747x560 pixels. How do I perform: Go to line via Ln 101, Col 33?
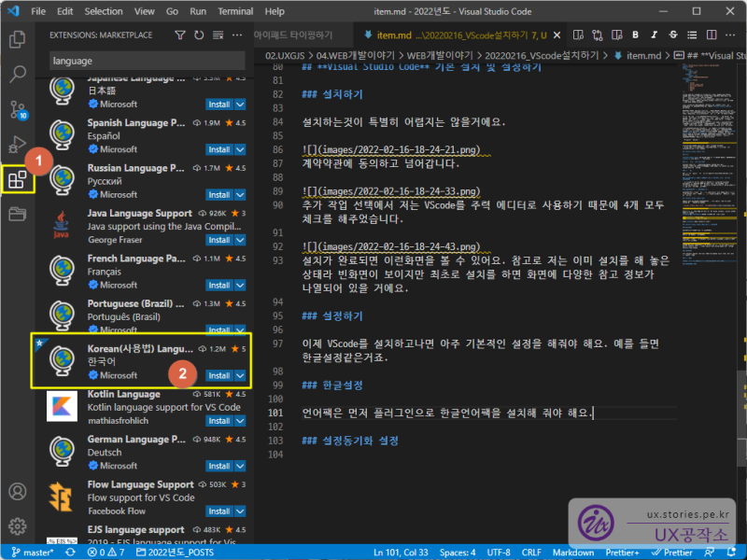tap(401, 552)
